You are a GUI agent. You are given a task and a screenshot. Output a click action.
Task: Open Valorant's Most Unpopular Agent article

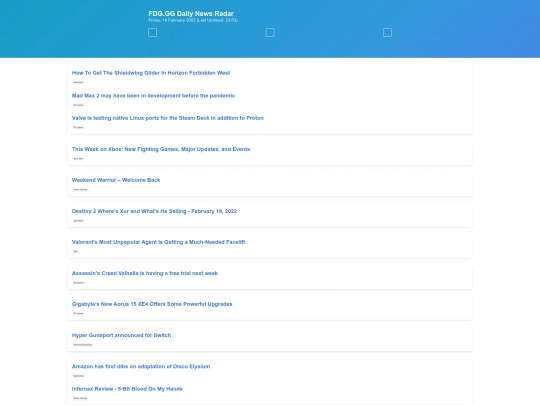pos(158,242)
